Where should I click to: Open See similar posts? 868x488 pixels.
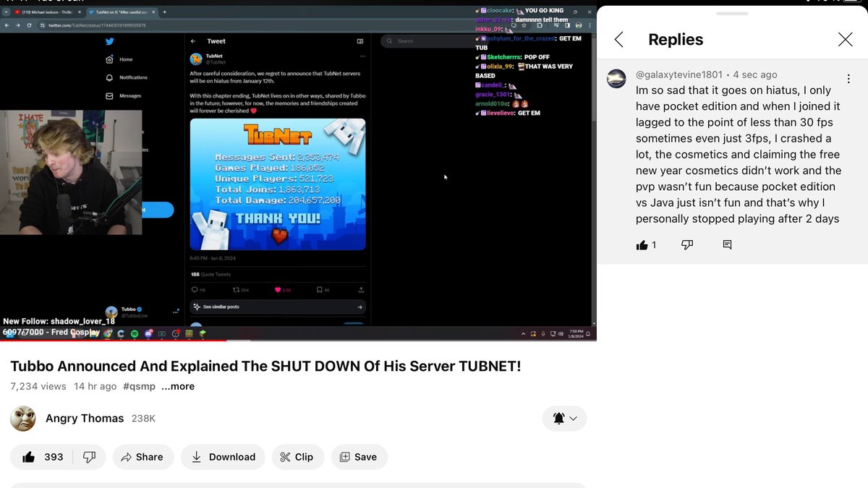tap(278, 307)
